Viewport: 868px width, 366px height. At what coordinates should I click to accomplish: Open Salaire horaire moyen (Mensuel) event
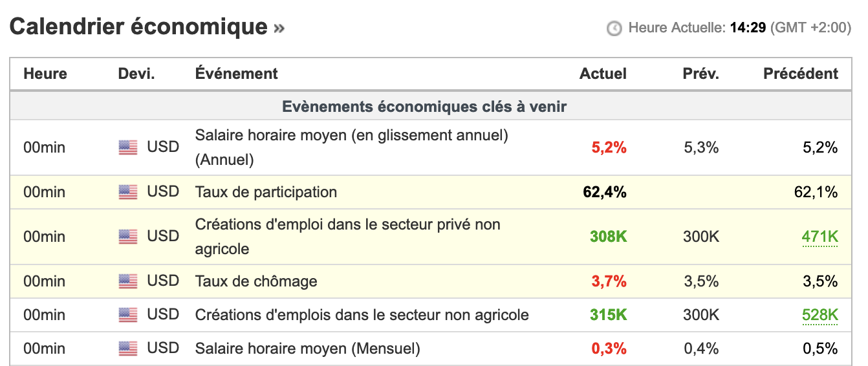pos(307,349)
